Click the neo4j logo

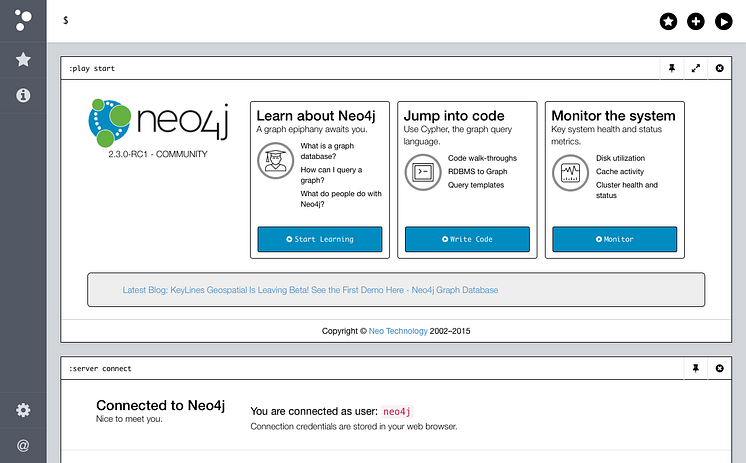click(158, 123)
